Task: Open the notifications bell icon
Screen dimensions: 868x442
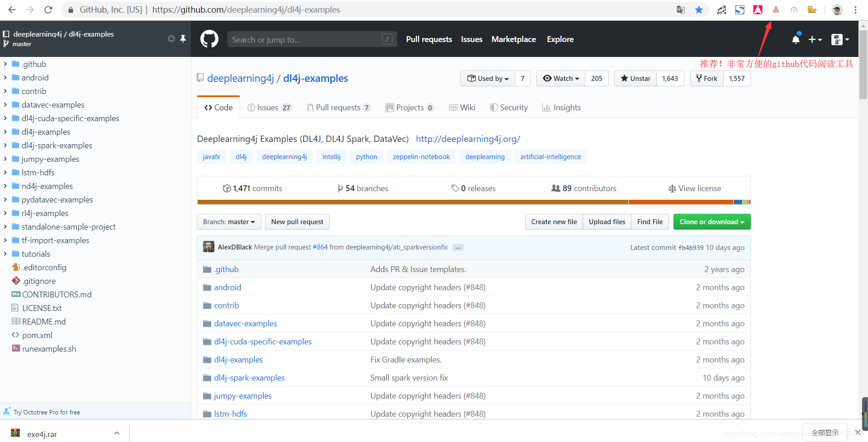Action: (796, 39)
